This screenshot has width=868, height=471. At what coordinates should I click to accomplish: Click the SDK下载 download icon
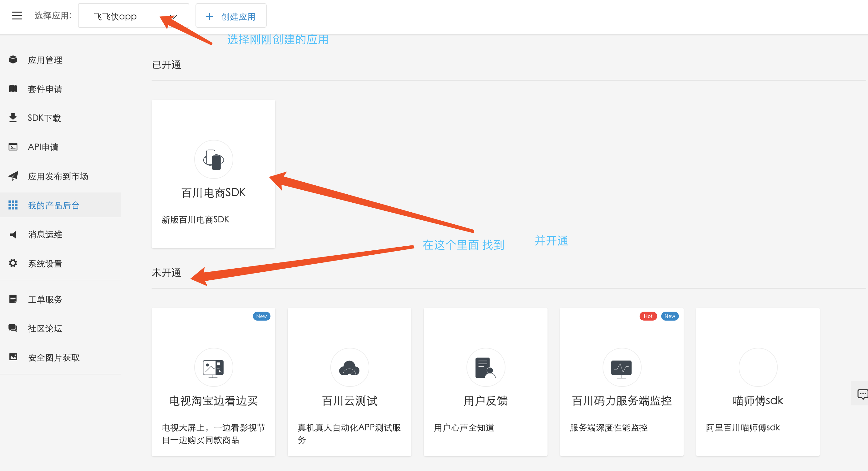[x=13, y=118]
